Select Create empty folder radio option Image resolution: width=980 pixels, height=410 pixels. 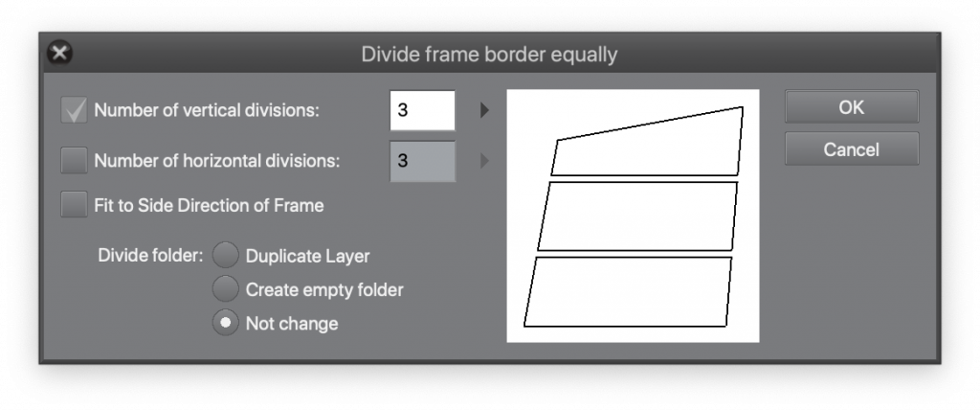coord(226,289)
